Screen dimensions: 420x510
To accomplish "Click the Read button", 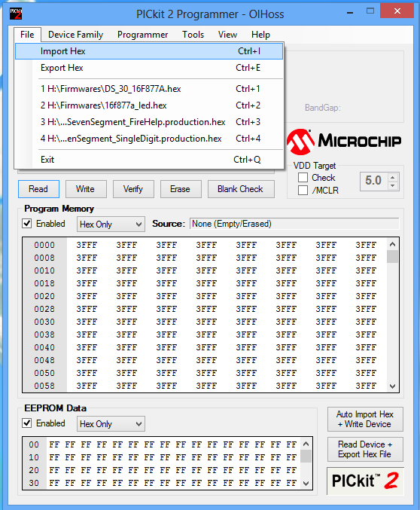I will pyautogui.click(x=38, y=189).
